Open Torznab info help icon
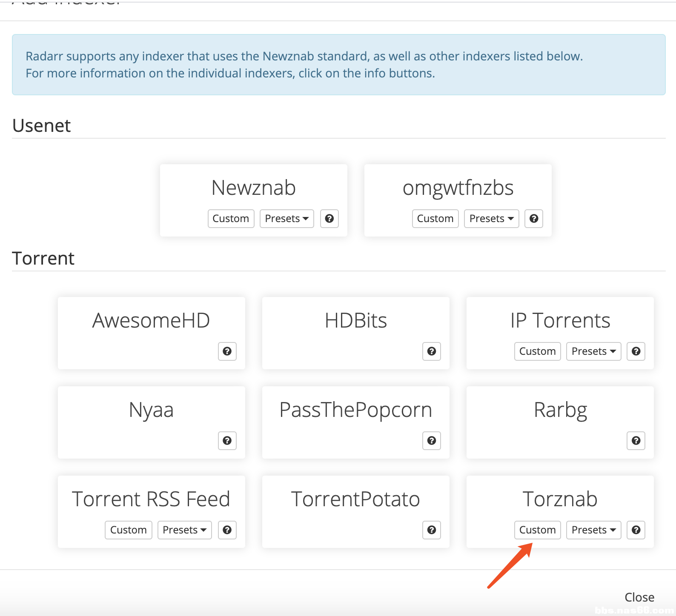The height and width of the screenshot is (616, 676). point(636,530)
